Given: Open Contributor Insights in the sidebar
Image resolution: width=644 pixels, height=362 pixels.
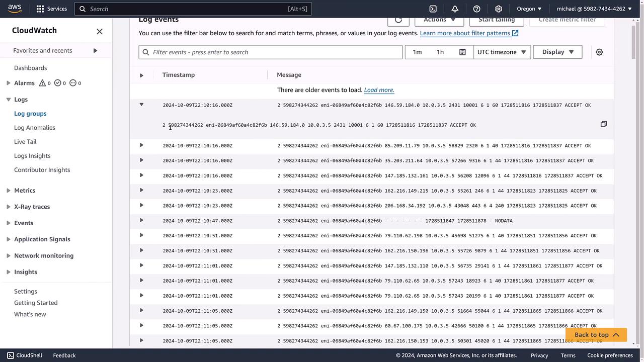Looking at the screenshot, I should tap(42, 170).
